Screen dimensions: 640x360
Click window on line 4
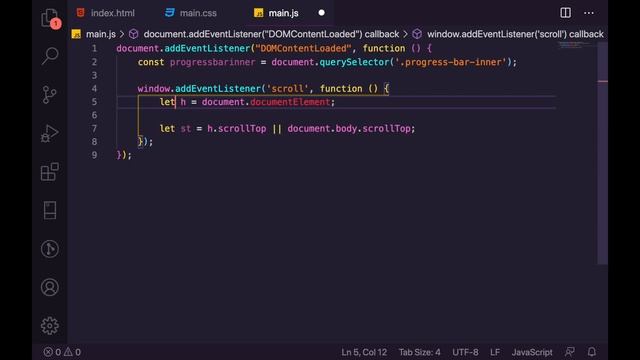click(153, 89)
